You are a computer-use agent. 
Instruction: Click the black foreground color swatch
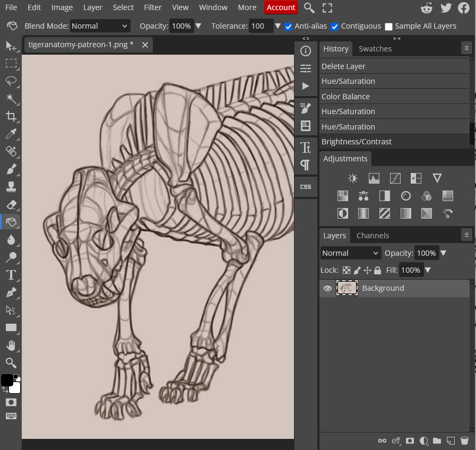tap(7, 380)
